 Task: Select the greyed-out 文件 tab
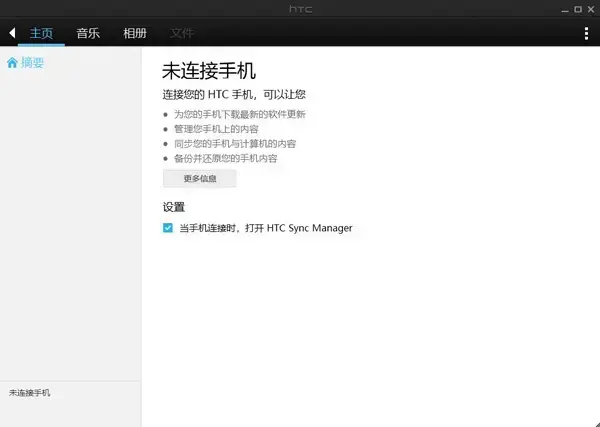pos(182,33)
